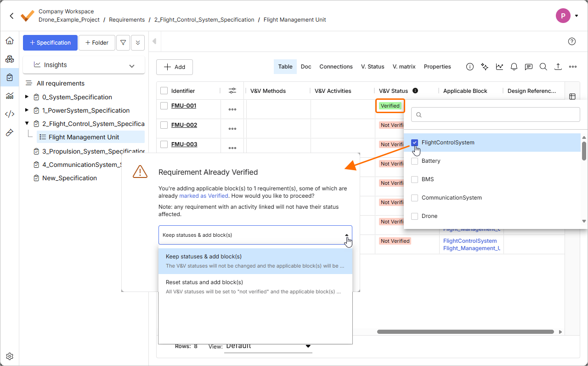Click the export upload icon
The height and width of the screenshot is (366, 588).
tap(558, 67)
